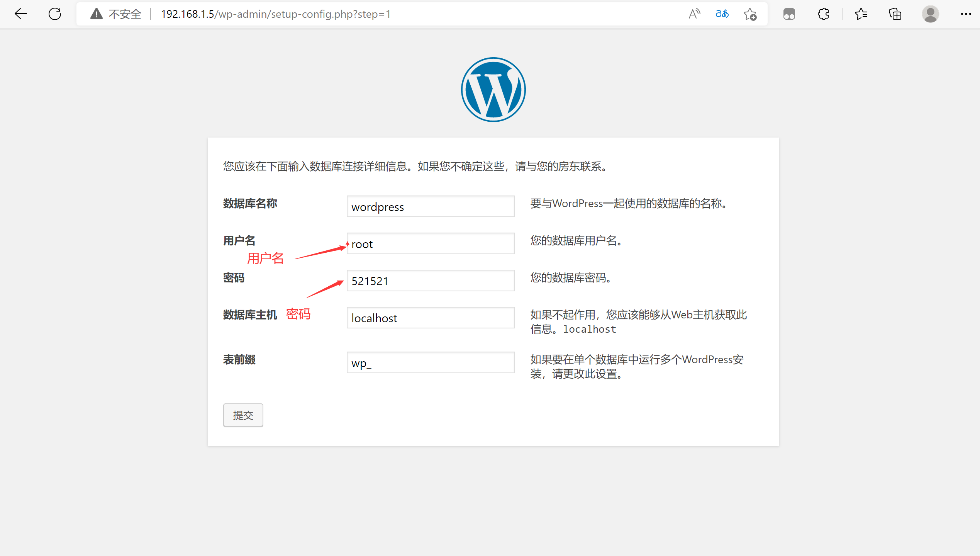Screen dimensions: 980x556
Task: Click the black 密码 field label
Action: pyautogui.click(x=234, y=277)
